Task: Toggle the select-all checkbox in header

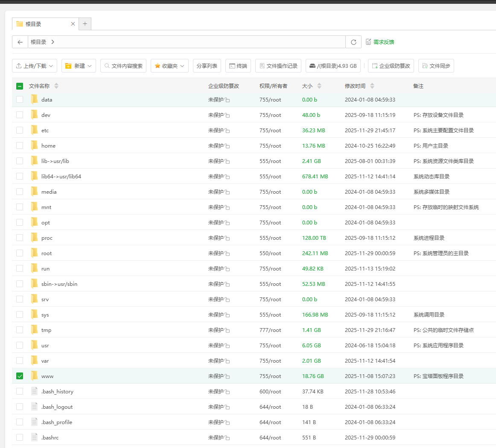Action: (20, 86)
